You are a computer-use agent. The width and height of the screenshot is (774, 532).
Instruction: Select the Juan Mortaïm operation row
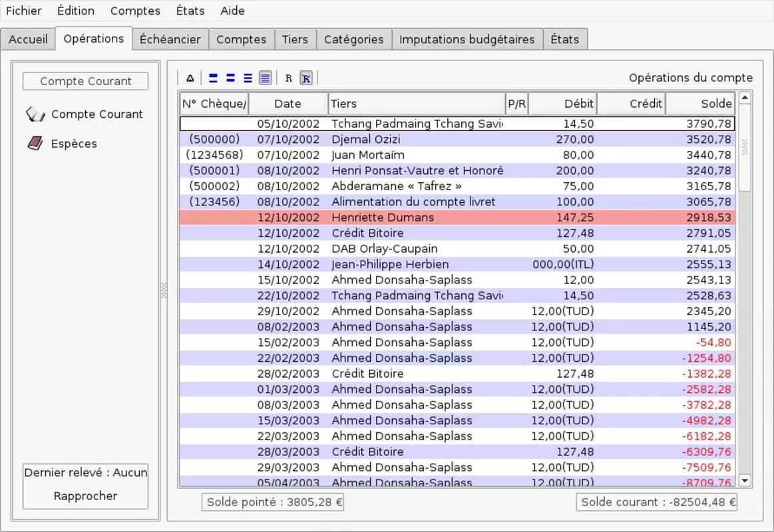point(457,155)
